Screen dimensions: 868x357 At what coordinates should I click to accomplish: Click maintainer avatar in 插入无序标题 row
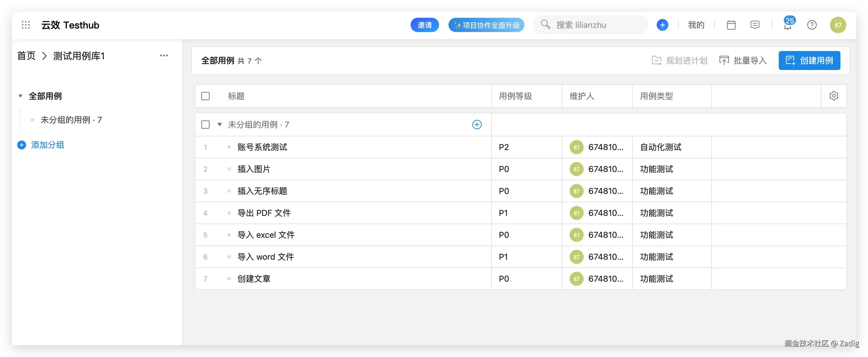pos(576,191)
